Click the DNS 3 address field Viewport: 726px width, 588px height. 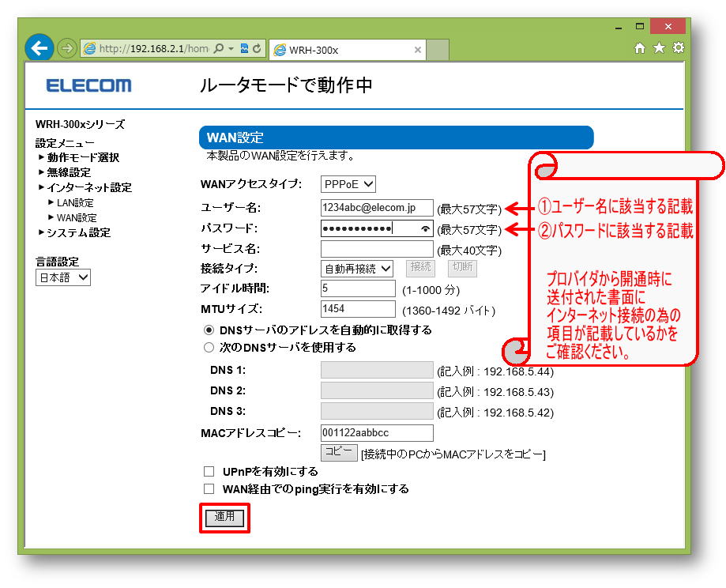point(377,411)
